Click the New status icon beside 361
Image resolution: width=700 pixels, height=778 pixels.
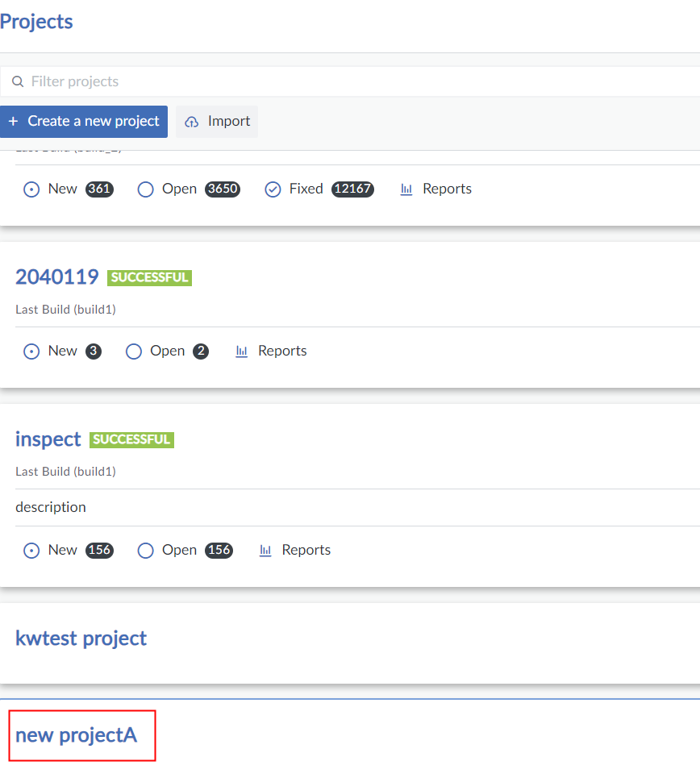pyautogui.click(x=31, y=189)
